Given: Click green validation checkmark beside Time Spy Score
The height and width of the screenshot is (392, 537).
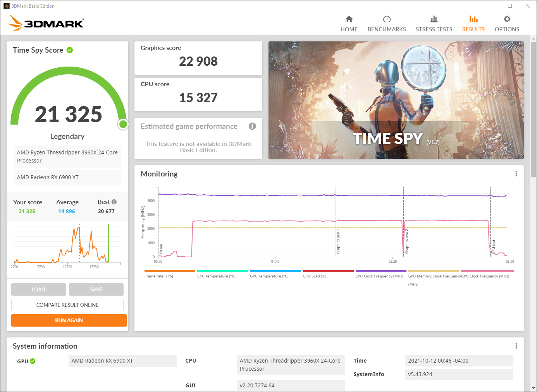Looking at the screenshot, I should coord(70,50).
